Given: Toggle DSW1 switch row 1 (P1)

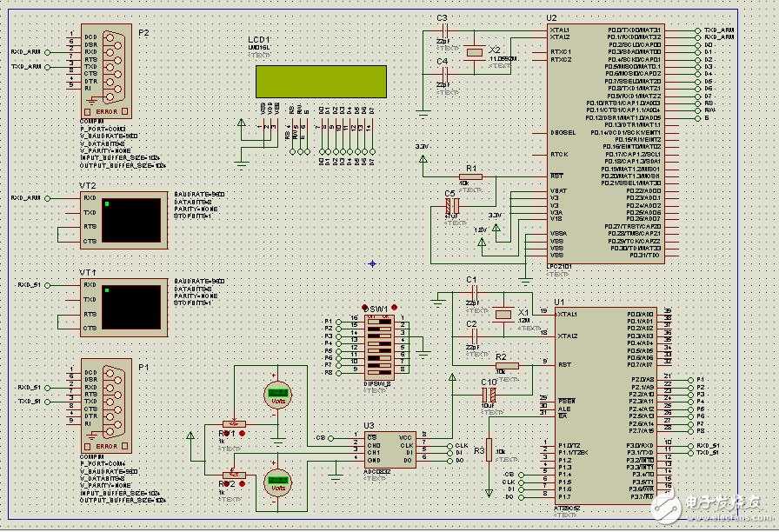Looking at the screenshot, I should click(x=380, y=322).
